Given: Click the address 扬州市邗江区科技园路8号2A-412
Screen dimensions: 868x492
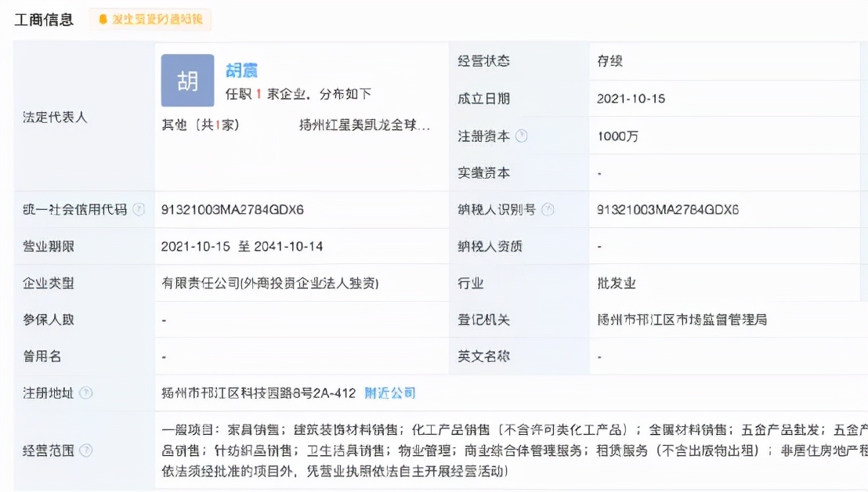Looking at the screenshot, I should point(258,393).
